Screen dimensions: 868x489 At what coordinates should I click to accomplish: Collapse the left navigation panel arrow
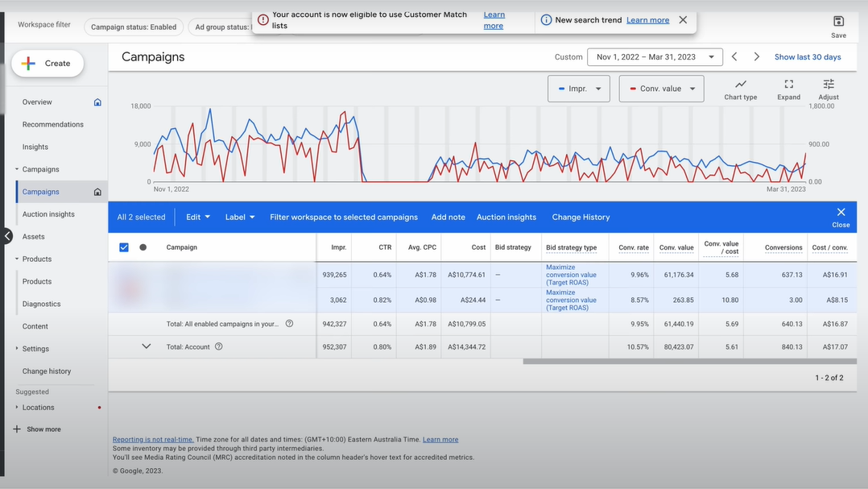tap(7, 236)
